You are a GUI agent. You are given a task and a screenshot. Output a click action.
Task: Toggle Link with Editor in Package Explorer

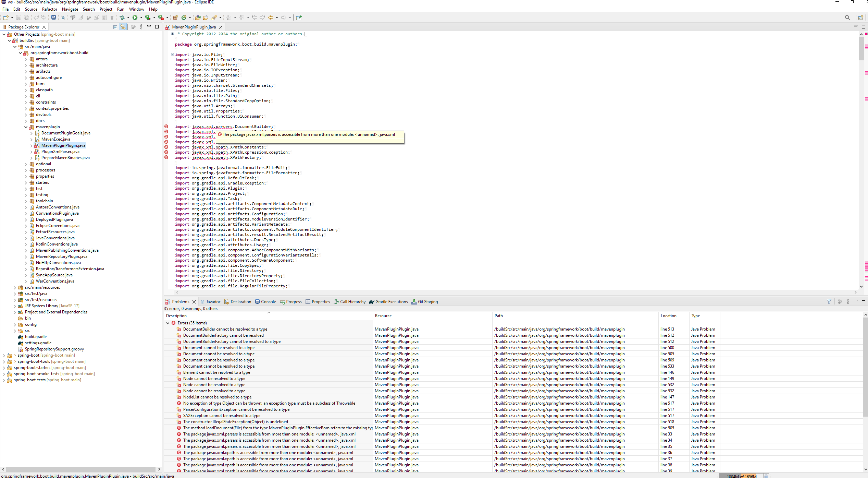123,27
